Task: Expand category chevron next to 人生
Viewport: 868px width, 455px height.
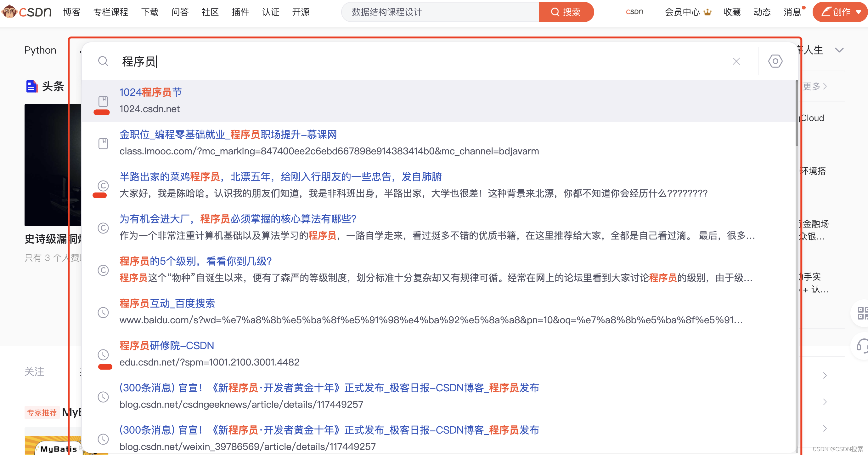Action: click(839, 50)
